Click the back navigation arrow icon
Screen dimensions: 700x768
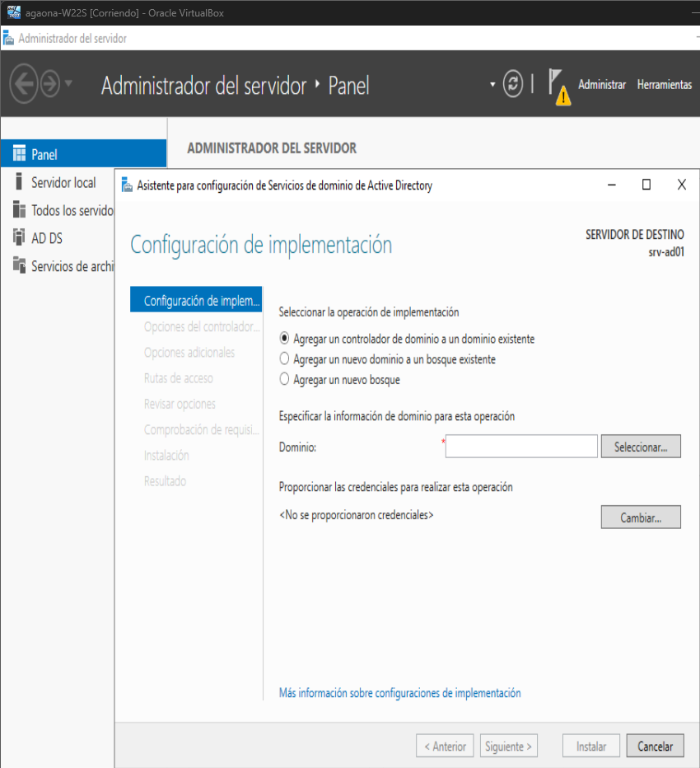[24, 86]
